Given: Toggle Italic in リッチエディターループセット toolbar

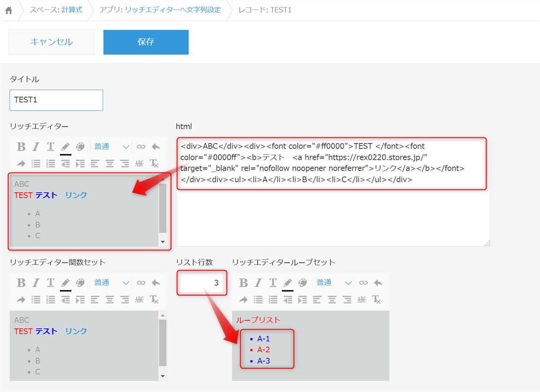Looking at the screenshot, I should coord(259,283).
